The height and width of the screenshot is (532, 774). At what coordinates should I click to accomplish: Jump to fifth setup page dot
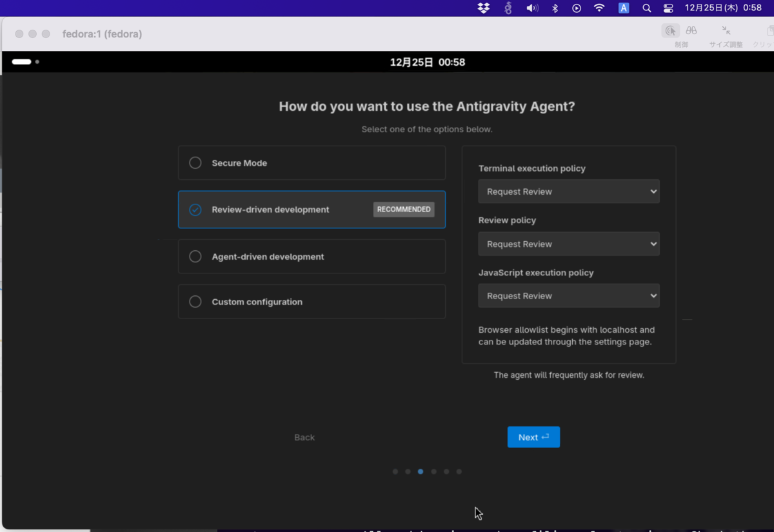pos(446,471)
